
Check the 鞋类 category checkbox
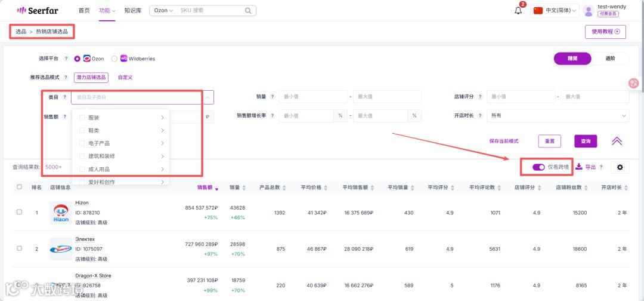click(x=82, y=130)
